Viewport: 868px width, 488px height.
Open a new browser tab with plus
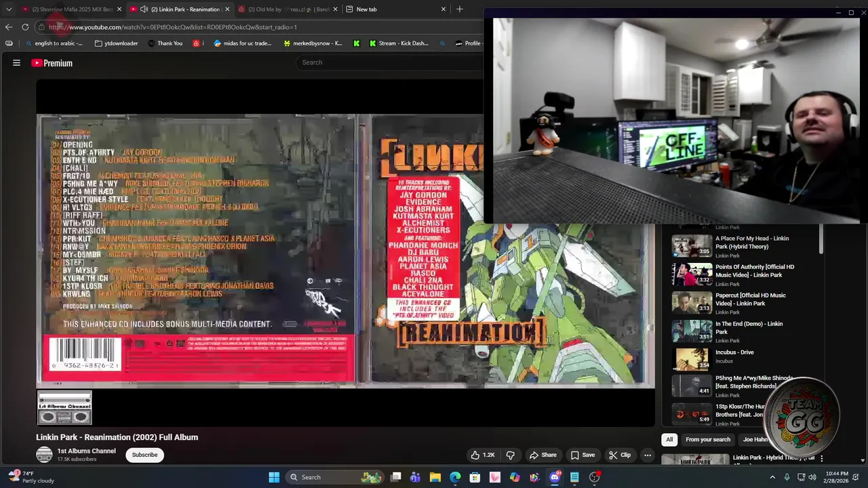[459, 9]
